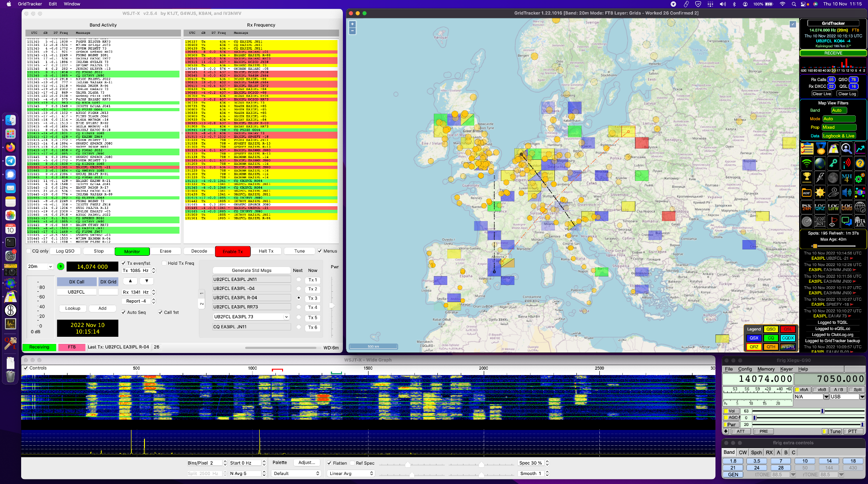Open the chat bubbles messaging icon
The image size is (868, 484).
[846, 221]
